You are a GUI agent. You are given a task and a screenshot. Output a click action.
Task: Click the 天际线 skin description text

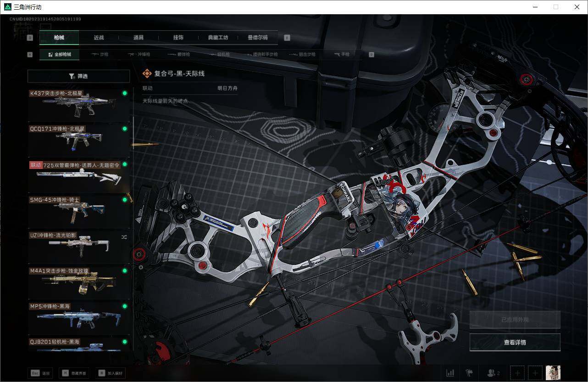[165, 101]
